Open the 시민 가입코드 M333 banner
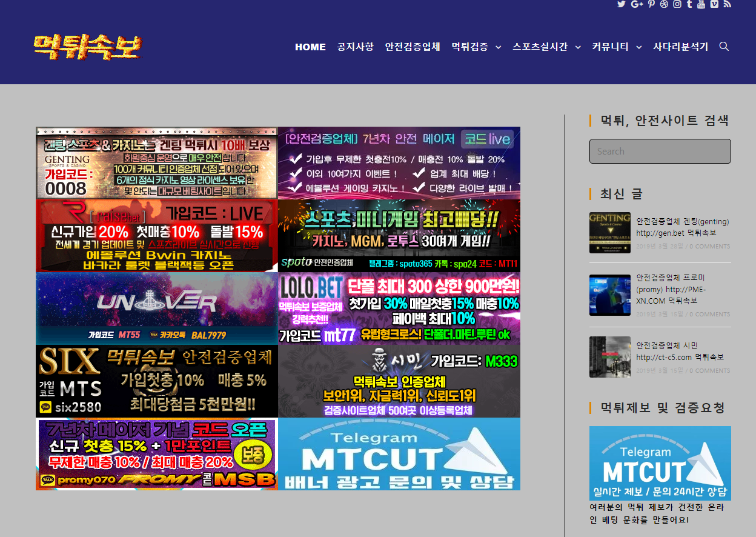 (399, 381)
